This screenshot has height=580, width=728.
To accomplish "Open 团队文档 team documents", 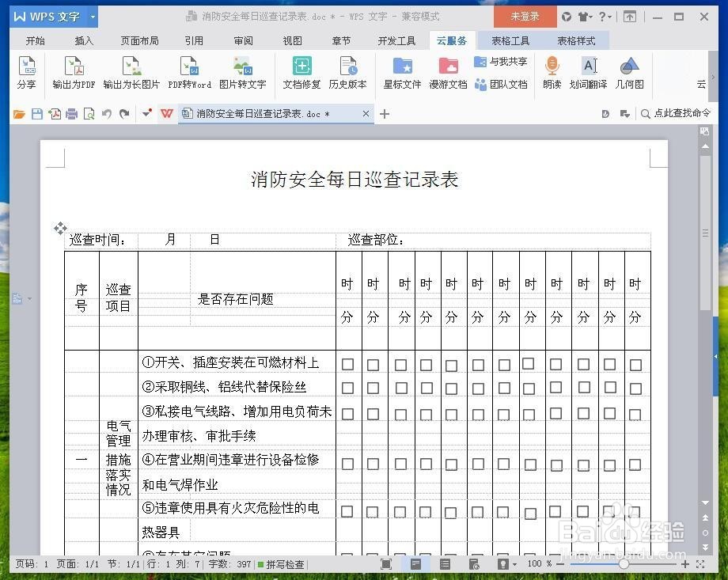I will (x=500, y=84).
